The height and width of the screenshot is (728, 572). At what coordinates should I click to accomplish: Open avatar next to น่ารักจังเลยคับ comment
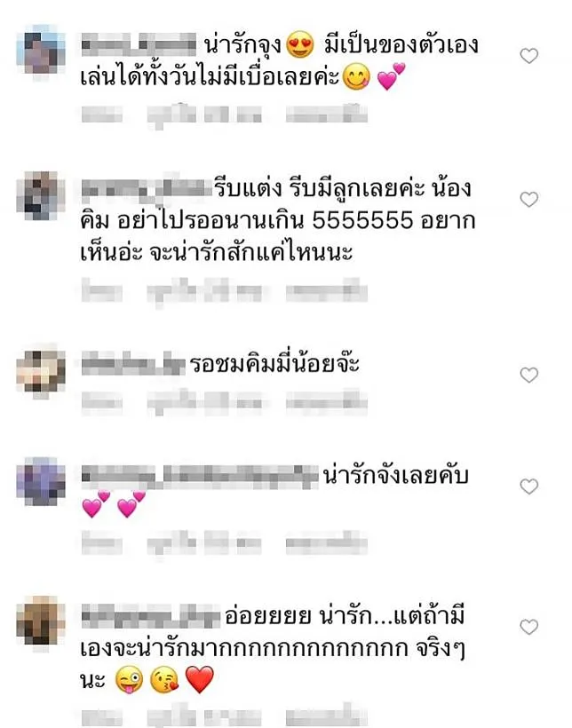pos(41,482)
